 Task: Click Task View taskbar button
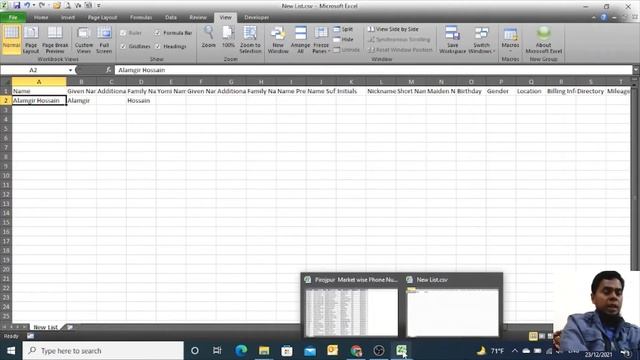pos(217,350)
